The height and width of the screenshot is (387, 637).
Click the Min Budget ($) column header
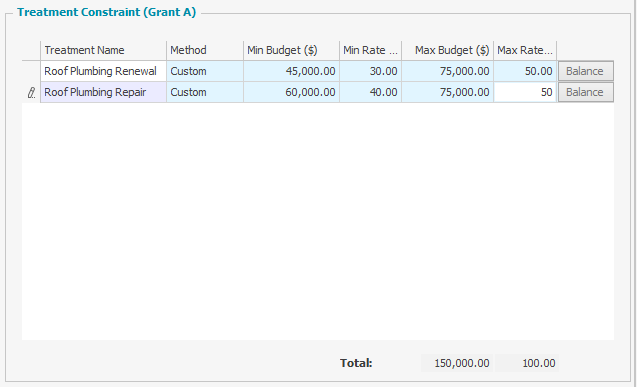pyautogui.click(x=291, y=50)
